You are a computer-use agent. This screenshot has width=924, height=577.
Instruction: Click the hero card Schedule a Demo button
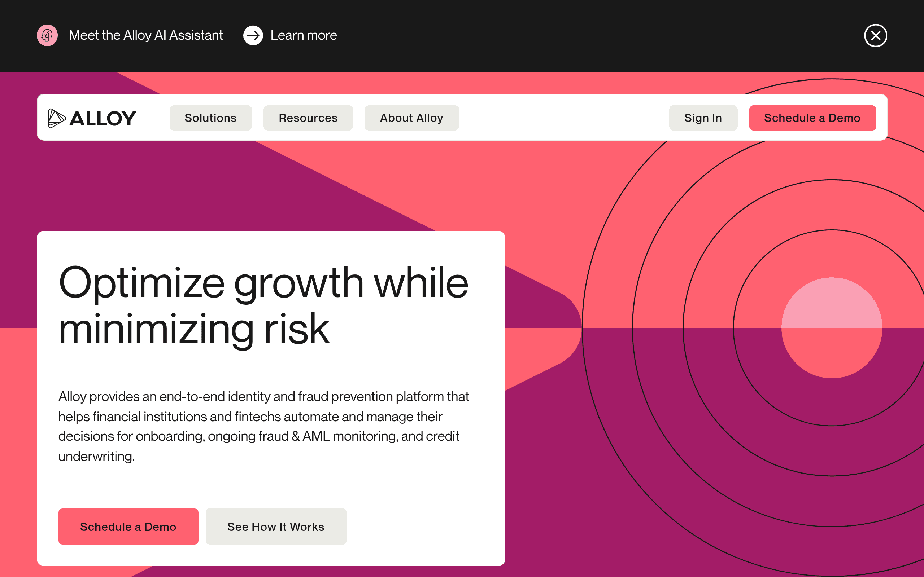coord(128,526)
